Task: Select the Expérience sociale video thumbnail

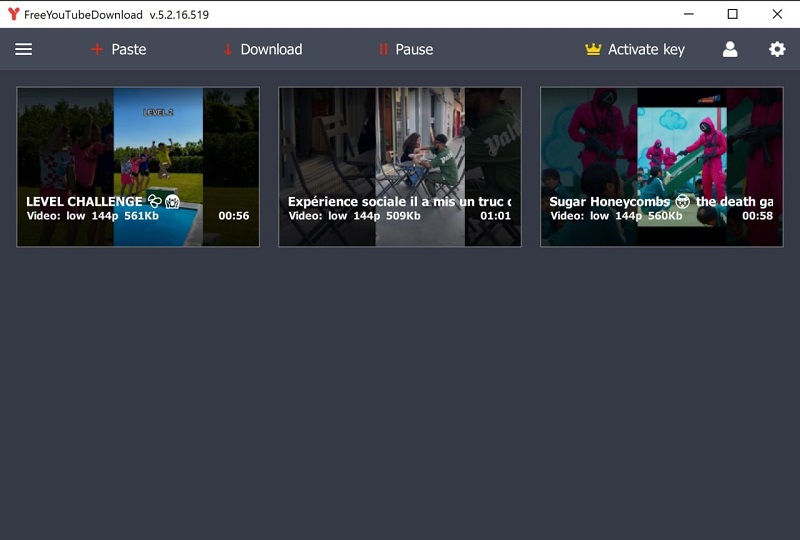Action: point(400,167)
